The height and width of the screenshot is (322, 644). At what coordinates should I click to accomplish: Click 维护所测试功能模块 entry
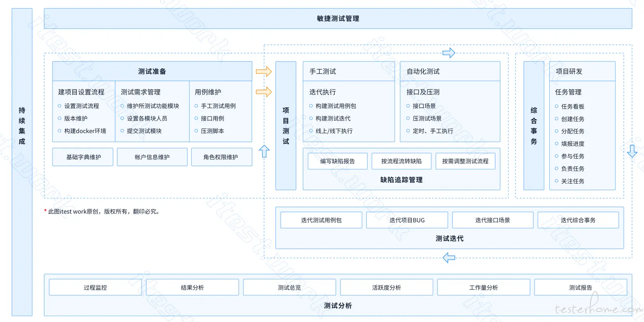(153, 106)
